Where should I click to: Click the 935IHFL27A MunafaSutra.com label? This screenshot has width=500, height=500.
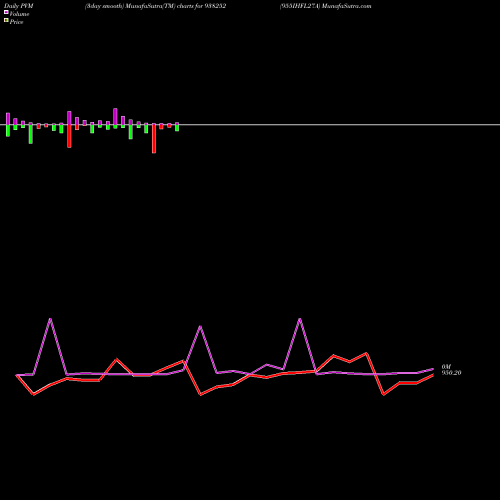pyautogui.click(x=326, y=6)
